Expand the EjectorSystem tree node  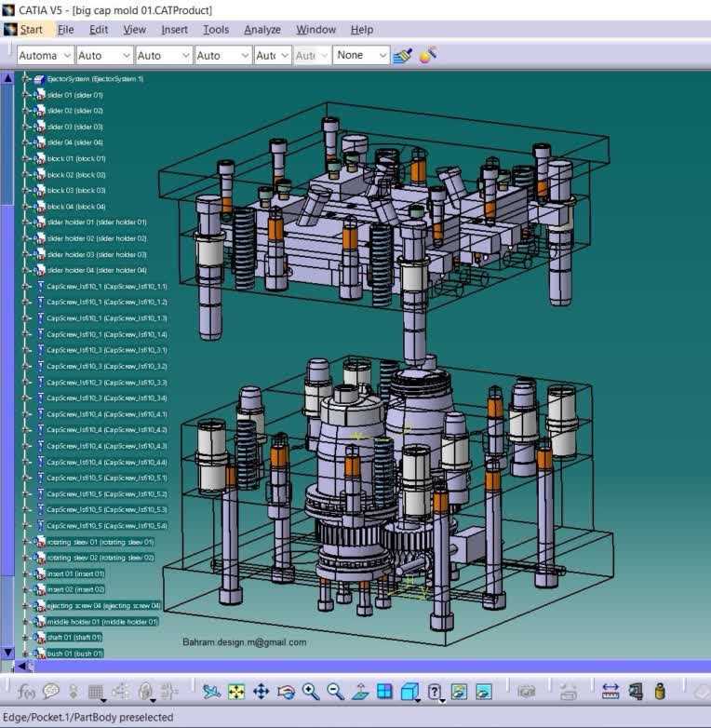(x=25, y=79)
